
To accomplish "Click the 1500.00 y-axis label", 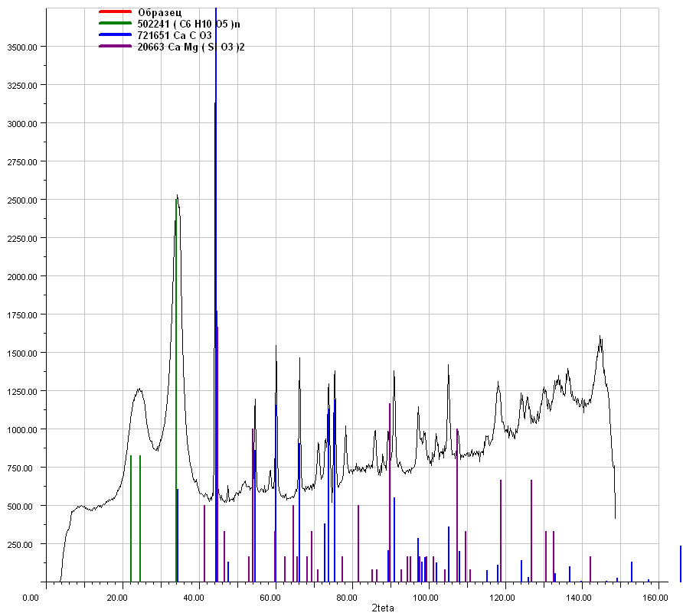I will click(x=22, y=354).
